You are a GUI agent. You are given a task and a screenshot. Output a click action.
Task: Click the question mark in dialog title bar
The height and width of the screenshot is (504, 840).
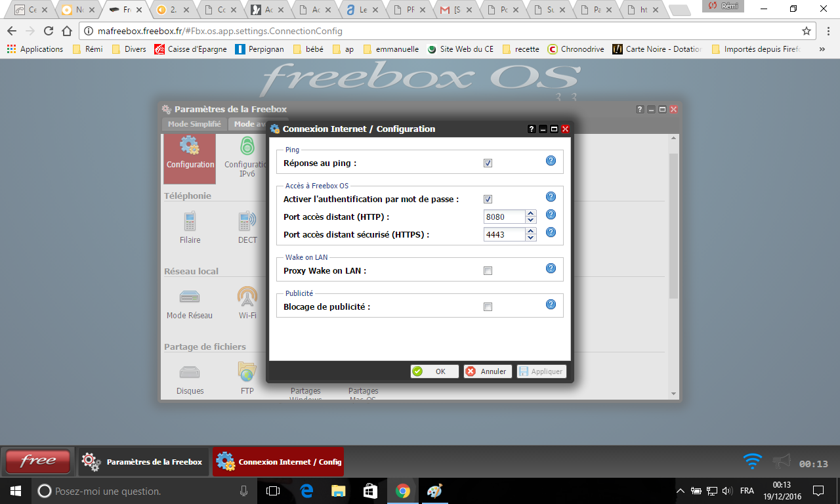click(532, 129)
